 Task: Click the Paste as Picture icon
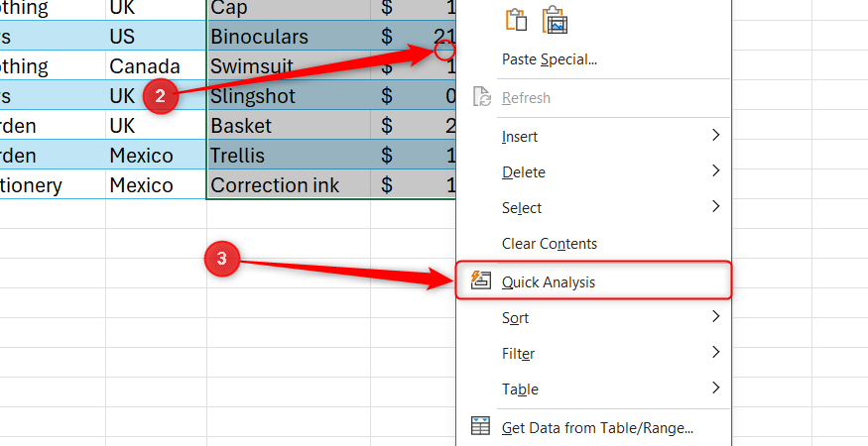pos(556,20)
